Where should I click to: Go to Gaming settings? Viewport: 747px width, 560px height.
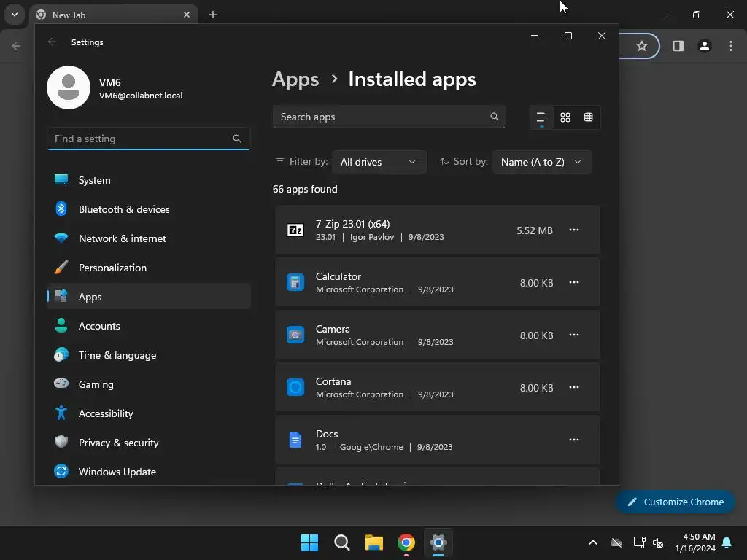[x=149, y=384]
